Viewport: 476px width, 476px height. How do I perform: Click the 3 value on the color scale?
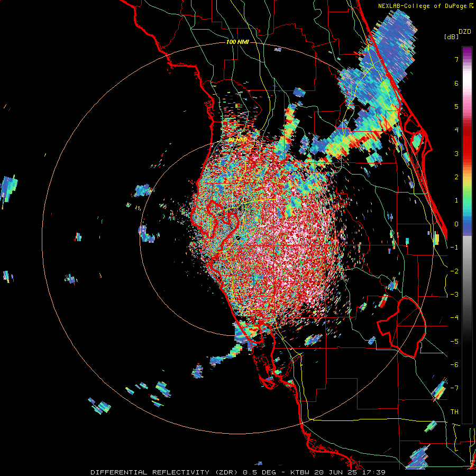click(456, 153)
